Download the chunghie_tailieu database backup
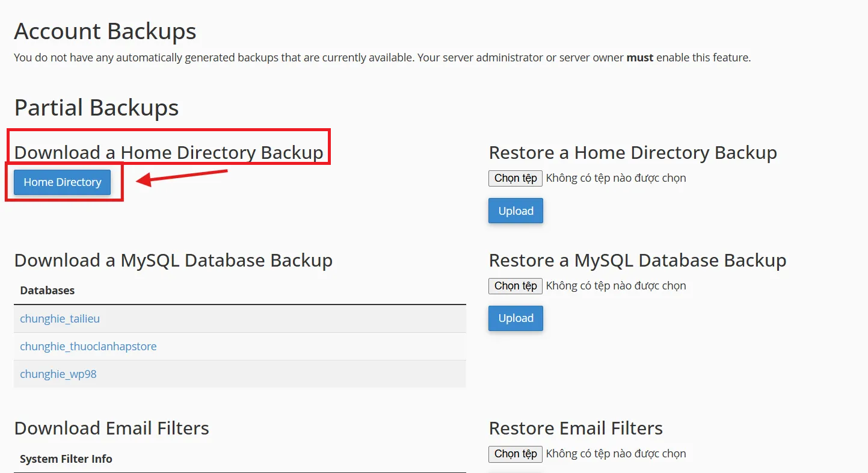The height and width of the screenshot is (473, 868). pos(60,319)
